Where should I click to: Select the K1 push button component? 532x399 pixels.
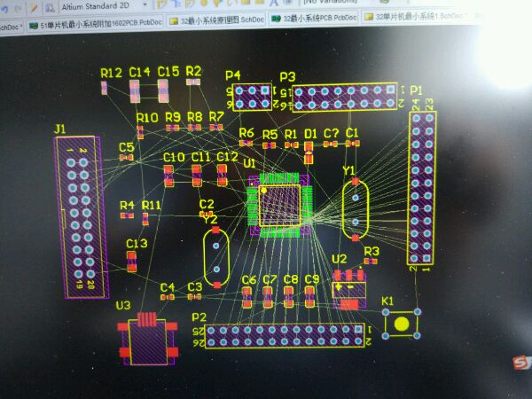click(x=402, y=324)
